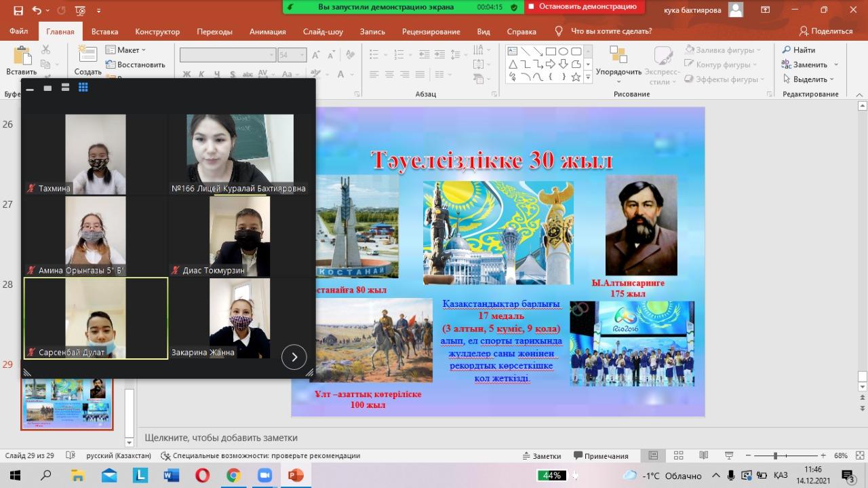The height and width of the screenshot is (488, 868).
Task: Switch to the Анимация tab
Action: click(x=268, y=31)
